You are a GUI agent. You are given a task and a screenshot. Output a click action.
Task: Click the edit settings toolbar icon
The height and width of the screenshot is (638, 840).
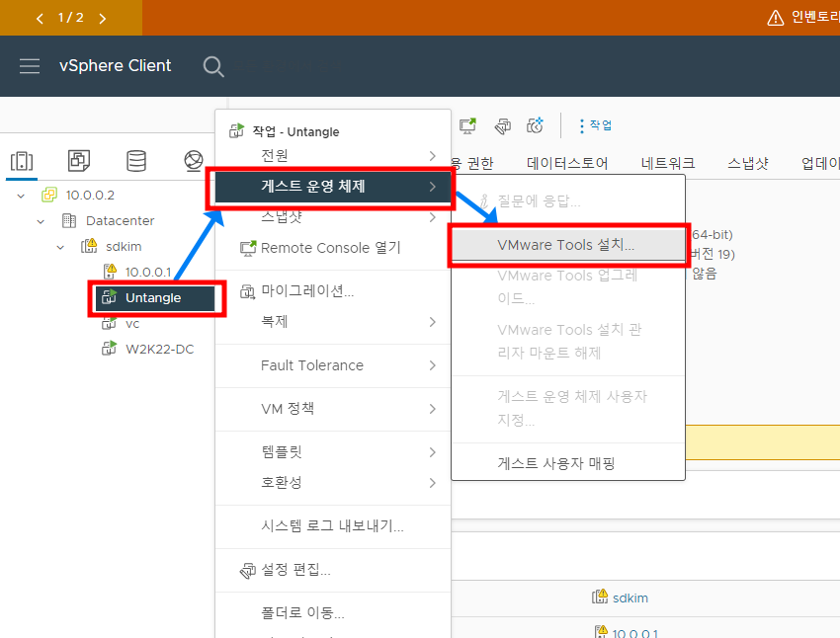coord(502,125)
